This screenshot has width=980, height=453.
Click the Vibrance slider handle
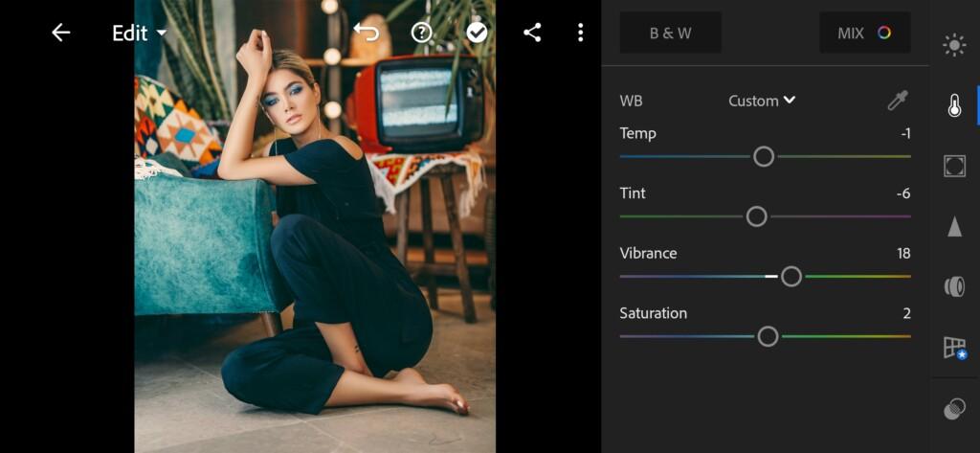[x=791, y=277]
